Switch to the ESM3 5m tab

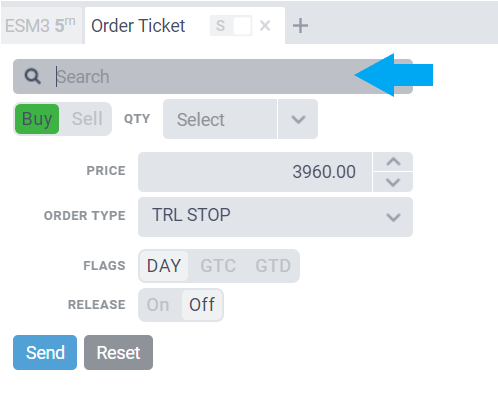click(x=40, y=26)
